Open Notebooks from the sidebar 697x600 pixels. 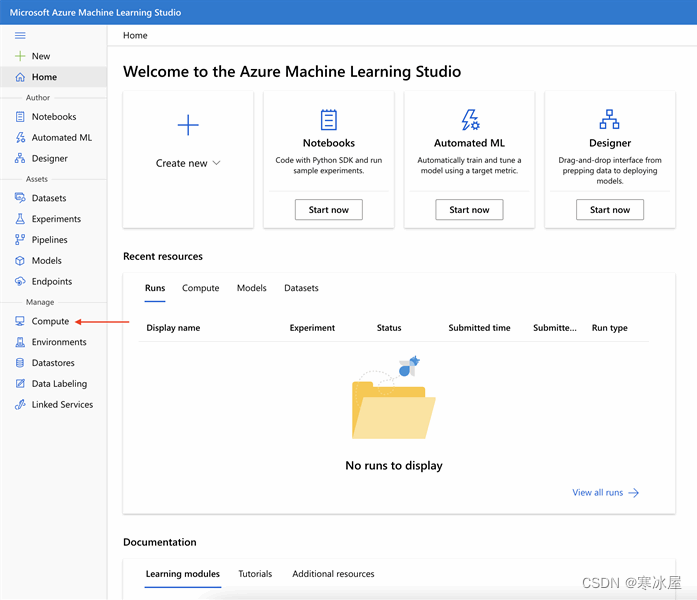54,116
